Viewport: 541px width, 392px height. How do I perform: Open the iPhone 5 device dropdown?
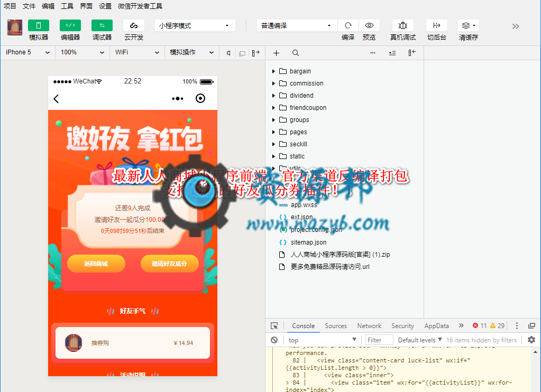pyautogui.click(x=27, y=52)
